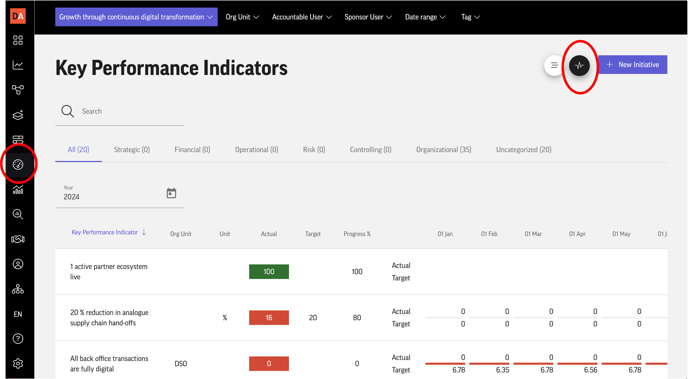
Task: Expand the Accountable User filter
Action: pos(302,17)
